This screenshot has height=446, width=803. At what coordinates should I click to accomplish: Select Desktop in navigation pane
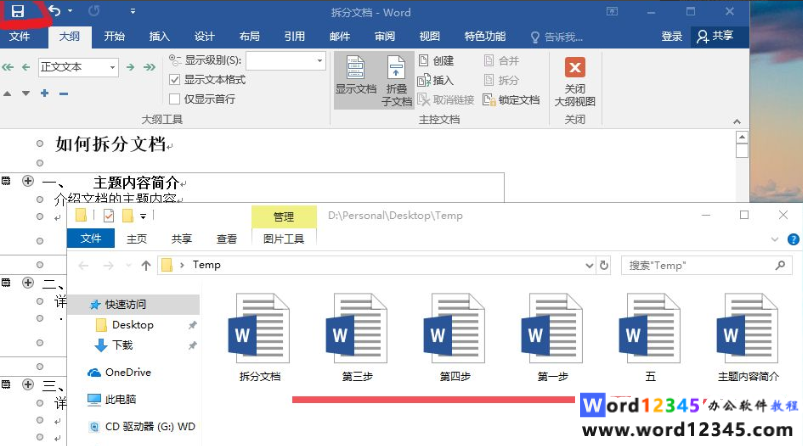click(132, 325)
